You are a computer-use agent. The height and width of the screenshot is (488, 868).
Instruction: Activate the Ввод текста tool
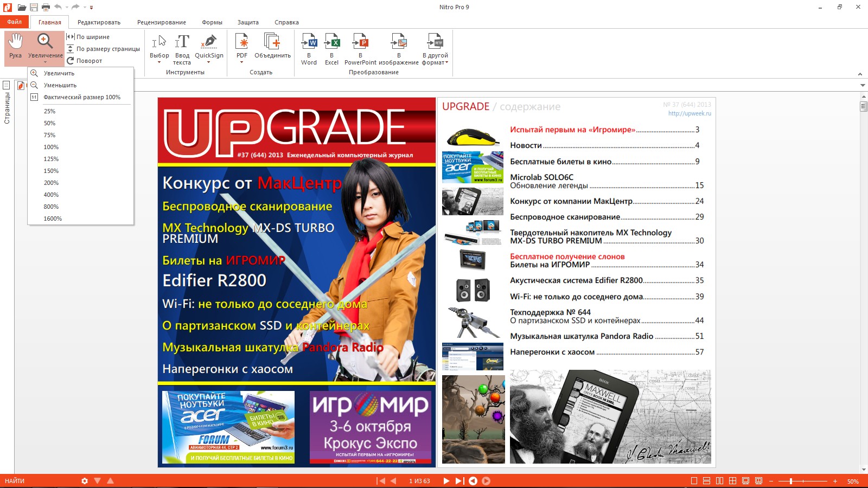tap(182, 49)
